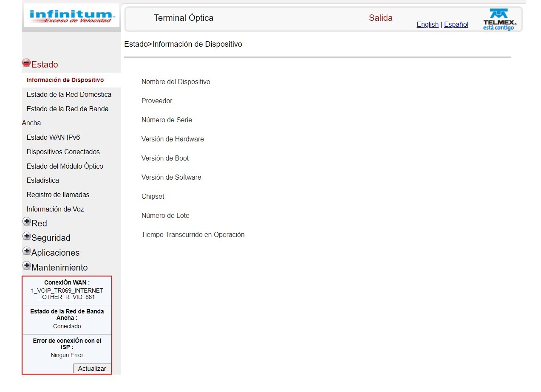Image resolution: width=541 pixels, height=392 pixels.
Task: Open Estado de la Red Doméstica
Action: pos(69,94)
